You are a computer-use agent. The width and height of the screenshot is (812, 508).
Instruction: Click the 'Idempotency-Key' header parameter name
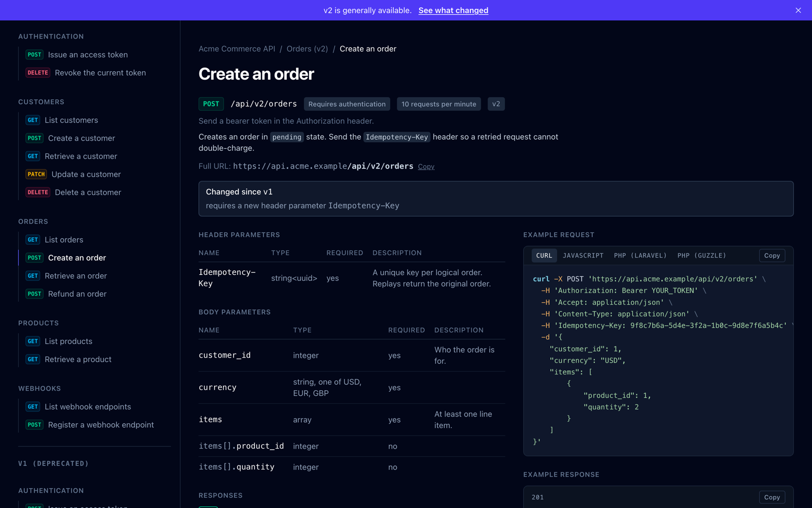(227, 278)
